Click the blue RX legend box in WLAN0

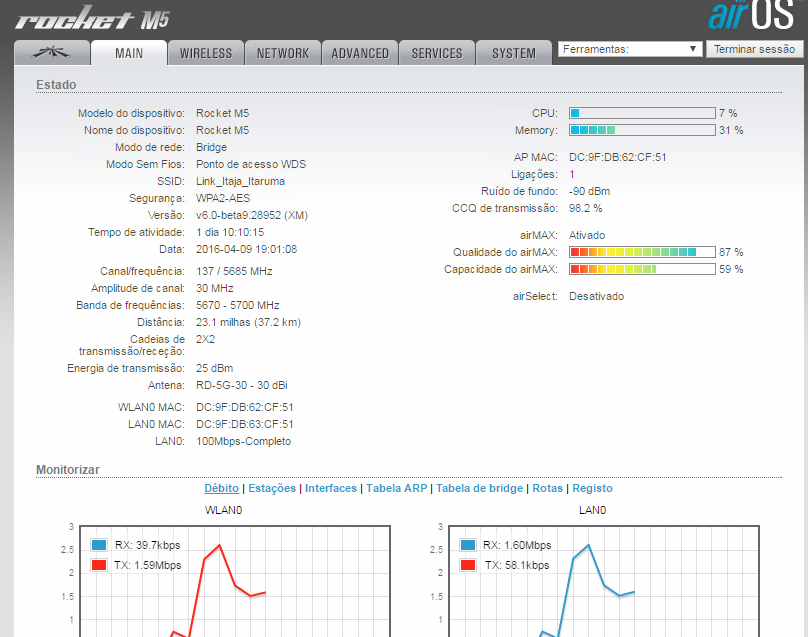pyautogui.click(x=98, y=545)
